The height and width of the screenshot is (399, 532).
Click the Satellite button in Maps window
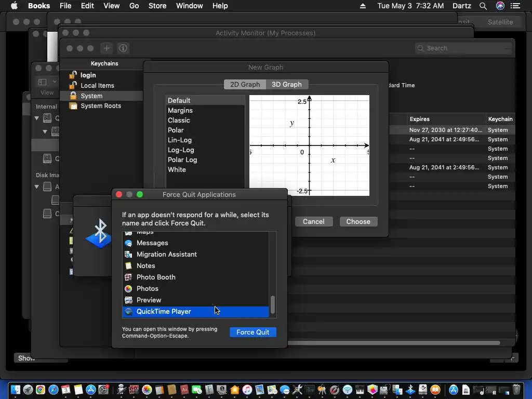tap(500, 22)
